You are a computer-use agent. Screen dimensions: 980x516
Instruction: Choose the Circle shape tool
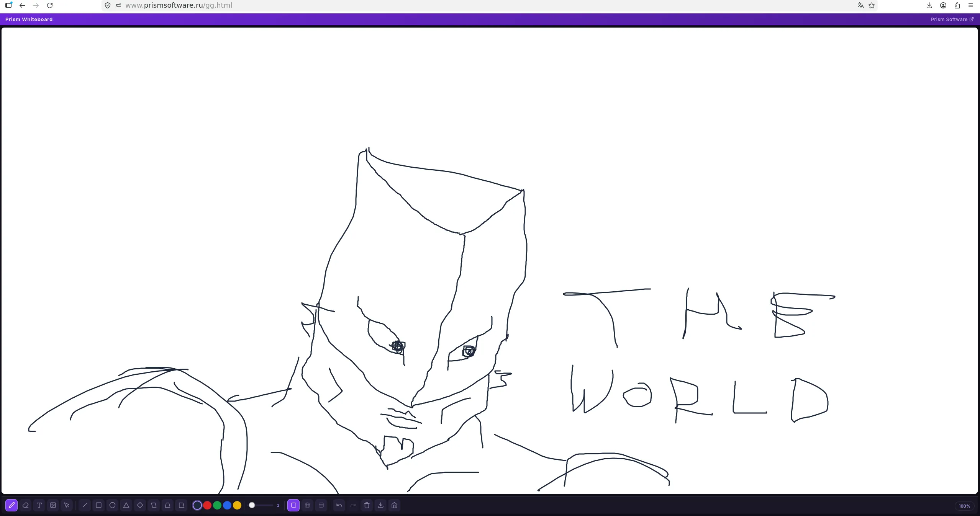(112, 505)
